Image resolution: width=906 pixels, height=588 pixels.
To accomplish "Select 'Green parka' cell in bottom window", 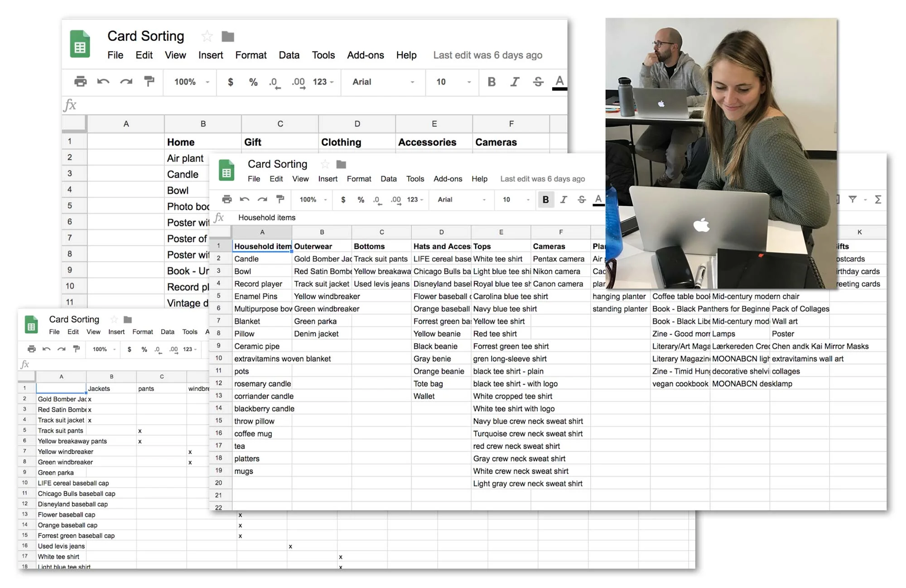I will tap(61, 473).
